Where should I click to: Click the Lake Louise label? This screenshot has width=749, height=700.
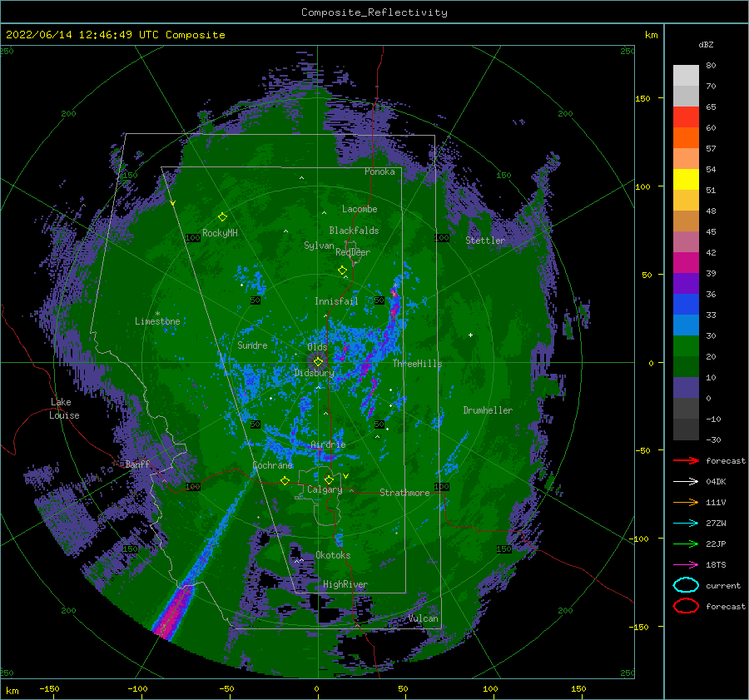tap(64, 409)
